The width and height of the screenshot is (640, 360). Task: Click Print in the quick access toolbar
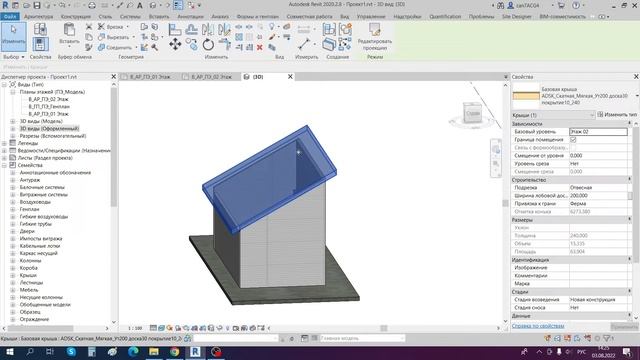point(92,5)
